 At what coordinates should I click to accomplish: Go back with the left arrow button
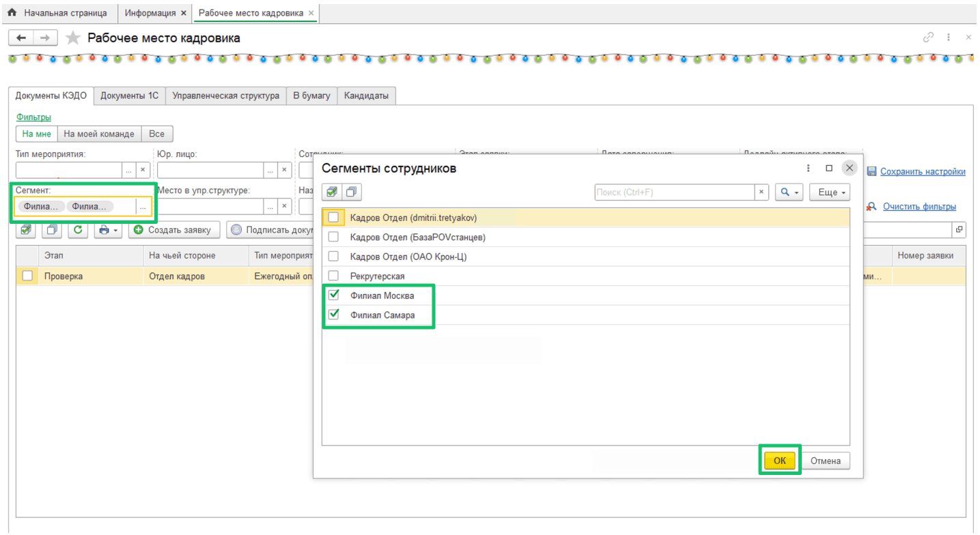pos(21,38)
